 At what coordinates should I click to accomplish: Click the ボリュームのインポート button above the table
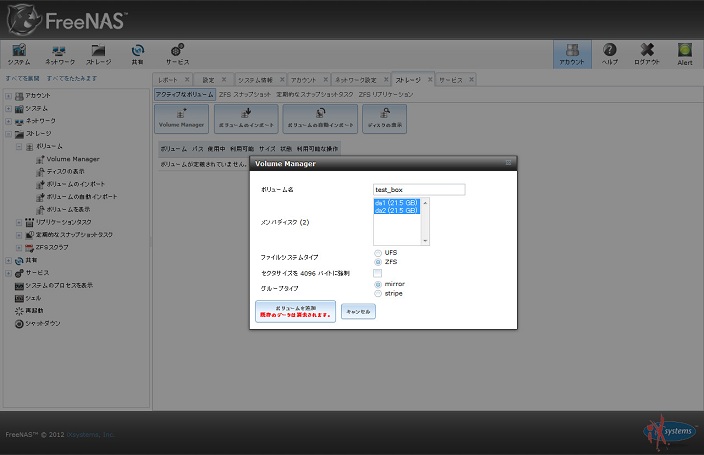point(246,119)
